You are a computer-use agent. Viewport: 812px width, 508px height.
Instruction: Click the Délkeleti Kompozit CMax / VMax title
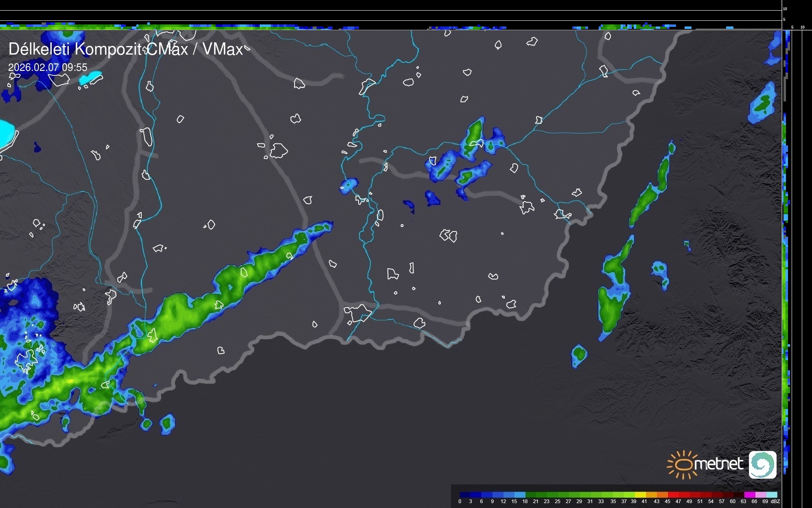pos(125,49)
